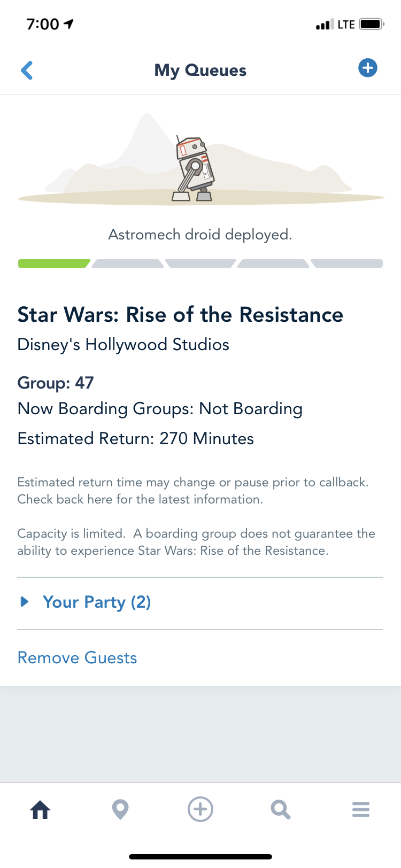Tap the center plus circle tab icon
This screenshot has height=868, width=401.
coord(200,809)
